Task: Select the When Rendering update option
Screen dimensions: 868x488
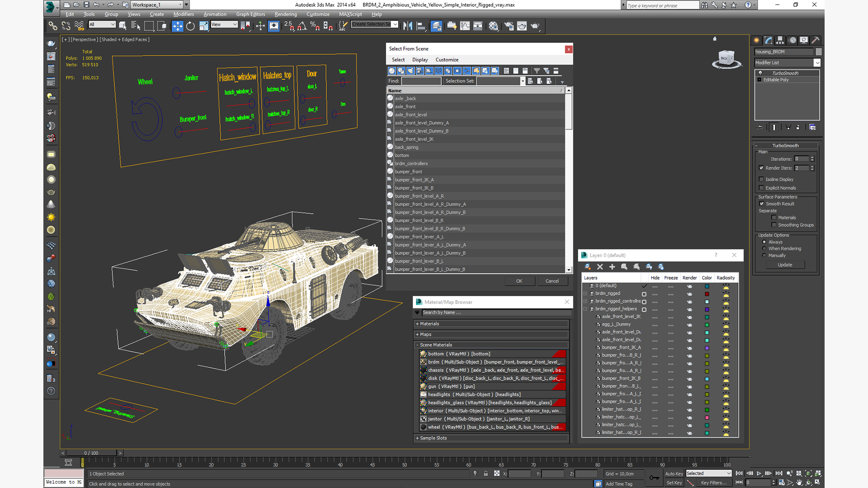Action: 764,249
